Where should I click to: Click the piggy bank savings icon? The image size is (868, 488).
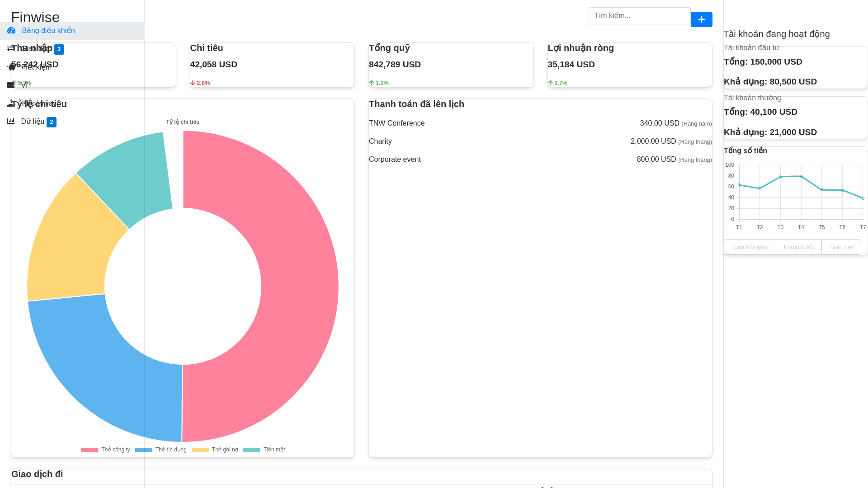[11, 67]
